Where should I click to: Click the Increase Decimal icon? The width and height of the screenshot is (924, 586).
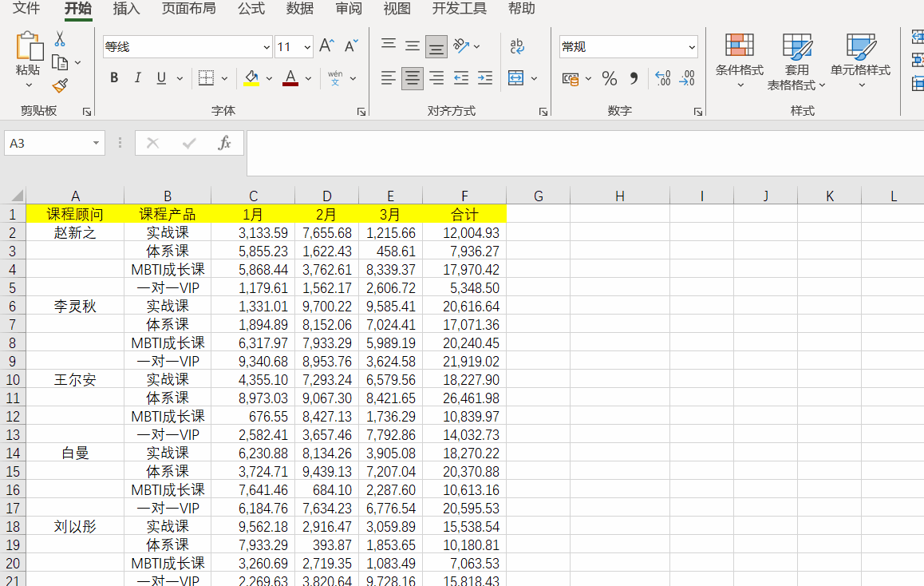point(662,78)
